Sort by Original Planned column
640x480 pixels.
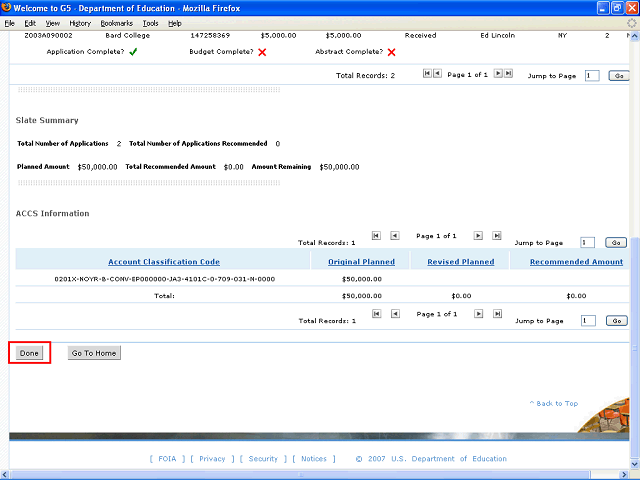coord(361,262)
